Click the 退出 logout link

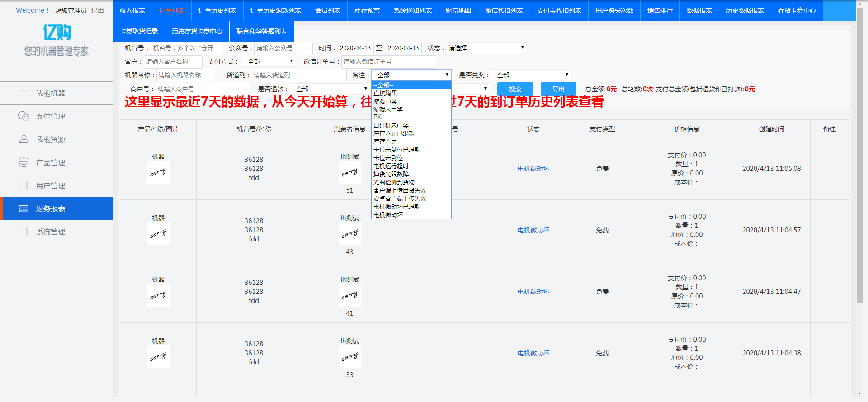(x=97, y=10)
